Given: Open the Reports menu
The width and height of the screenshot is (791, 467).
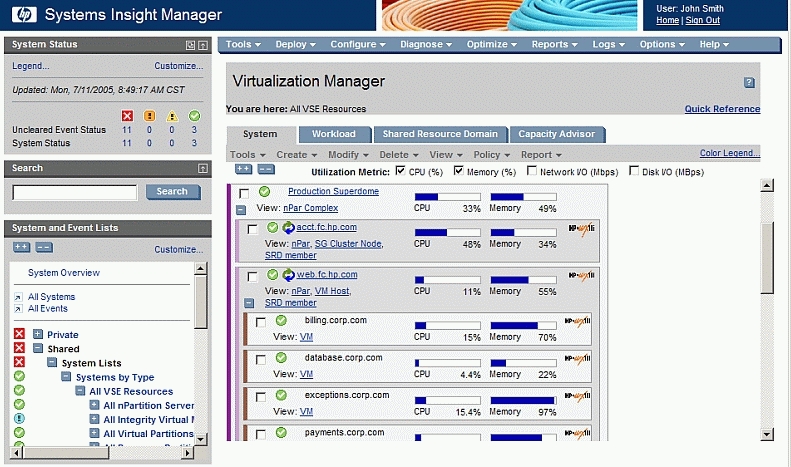Looking at the screenshot, I should [554, 44].
